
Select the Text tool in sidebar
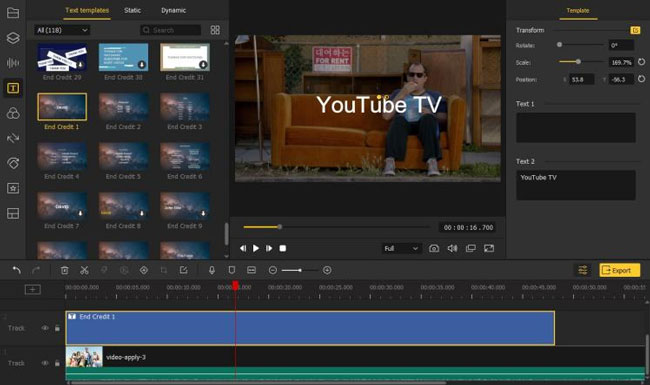[13, 88]
